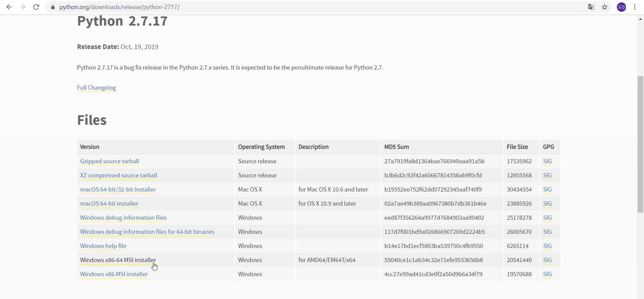Go forward to the next page
Screen dimensions: 644x299
pyautogui.click(x=22, y=7)
